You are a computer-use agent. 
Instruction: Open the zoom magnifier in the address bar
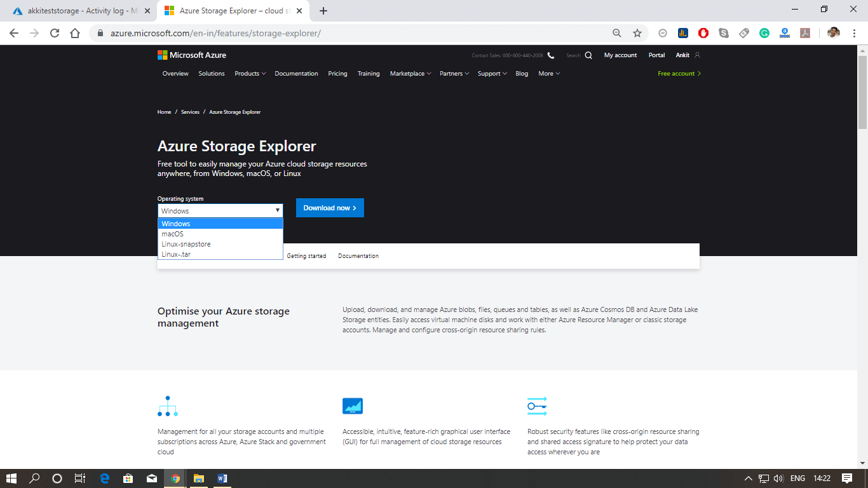coord(617,33)
